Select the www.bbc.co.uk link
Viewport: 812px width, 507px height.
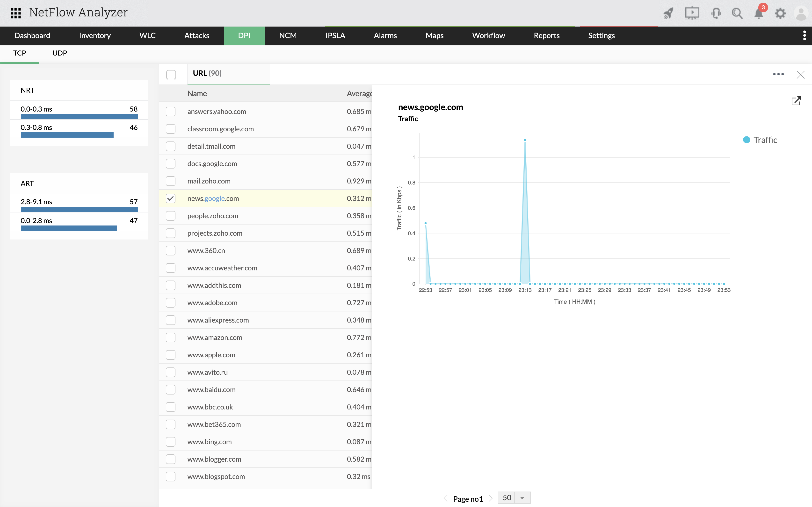point(210,407)
